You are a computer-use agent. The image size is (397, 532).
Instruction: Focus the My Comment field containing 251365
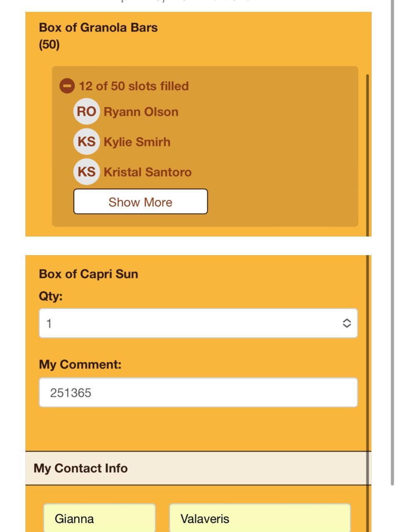point(198,393)
